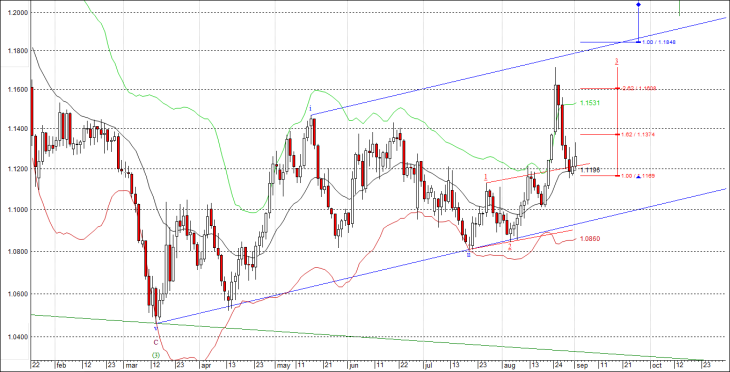Click the 1.1400 price axis label

[17, 129]
